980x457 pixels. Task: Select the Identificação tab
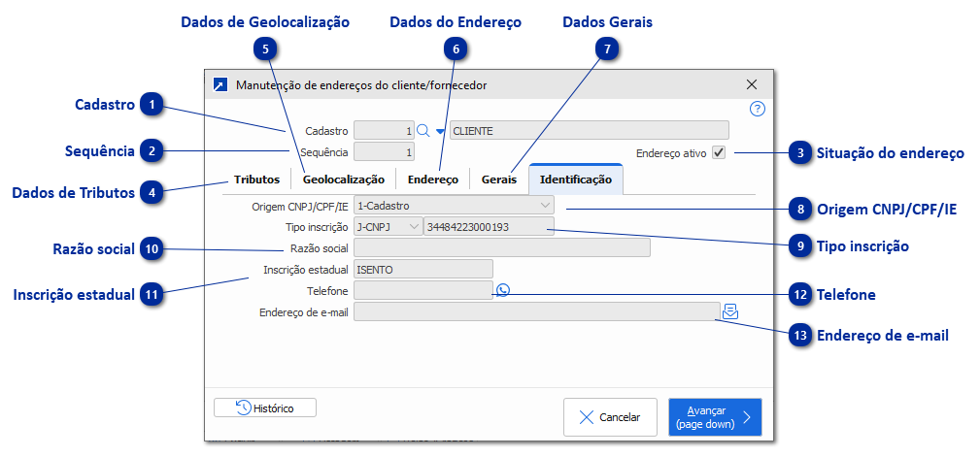coord(576,180)
